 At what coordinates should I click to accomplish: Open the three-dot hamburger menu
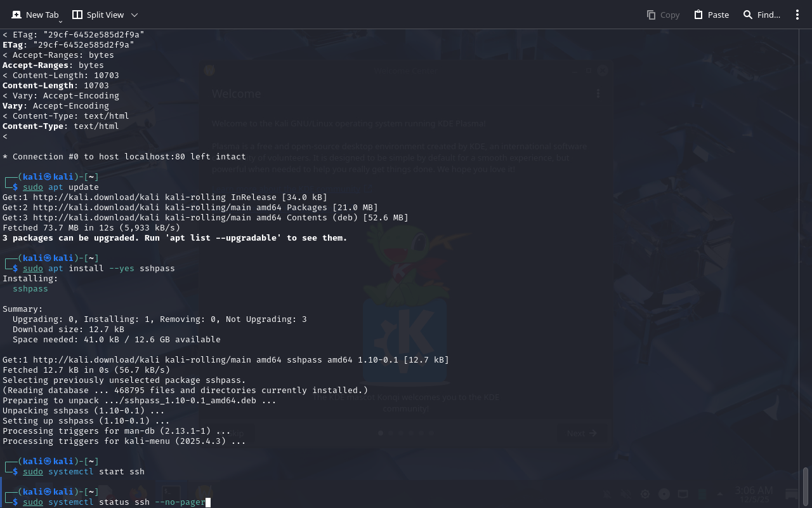coord(797,15)
